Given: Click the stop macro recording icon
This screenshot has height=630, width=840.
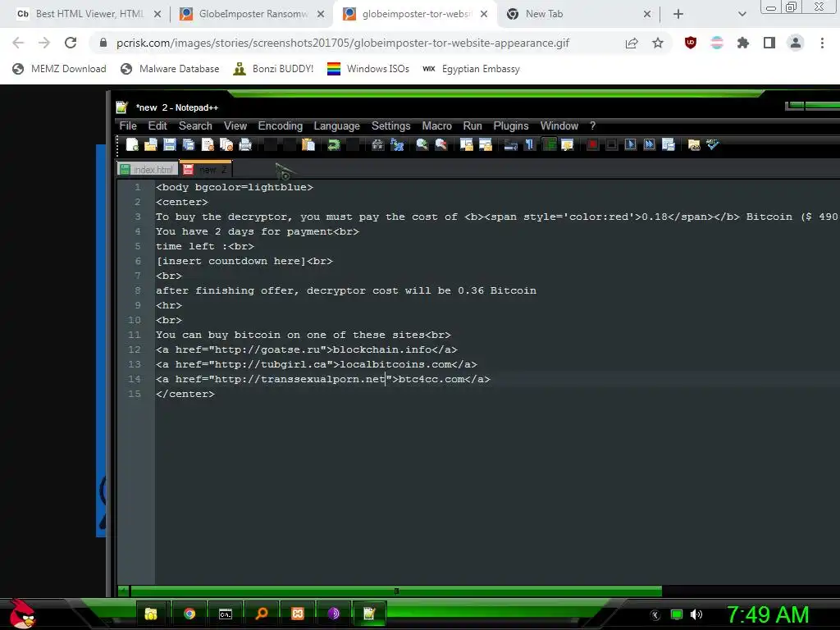Looking at the screenshot, I should point(611,144).
